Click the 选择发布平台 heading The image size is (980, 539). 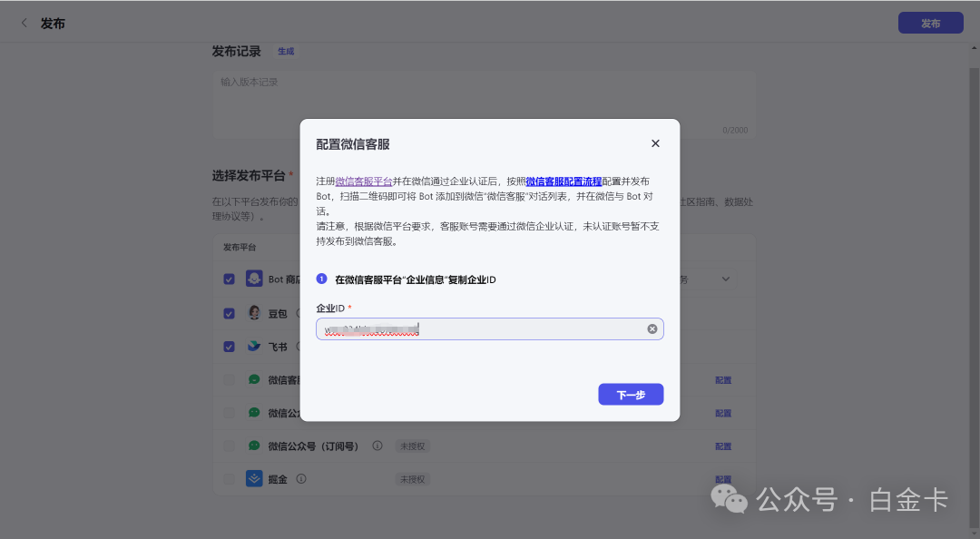pos(248,176)
